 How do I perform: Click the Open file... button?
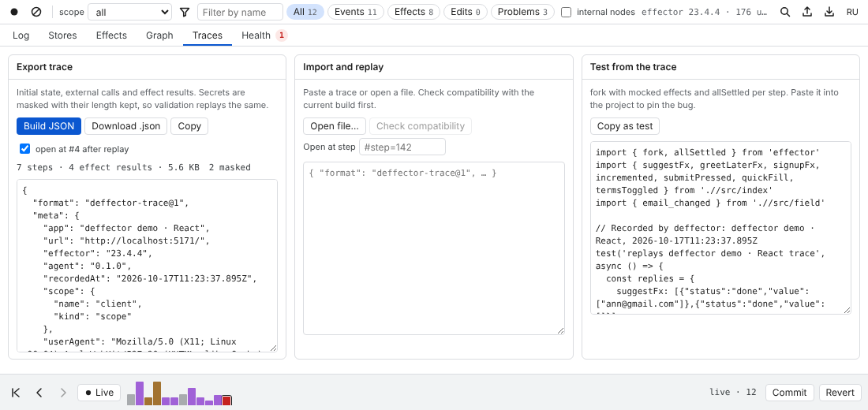click(x=335, y=126)
